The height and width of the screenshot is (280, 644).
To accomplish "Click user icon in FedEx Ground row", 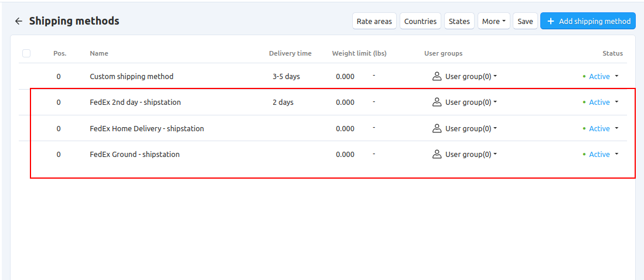I will [x=437, y=155].
